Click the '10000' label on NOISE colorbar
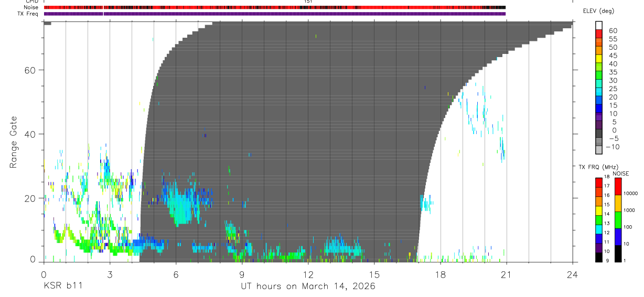644x297 pixels. coord(630,193)
